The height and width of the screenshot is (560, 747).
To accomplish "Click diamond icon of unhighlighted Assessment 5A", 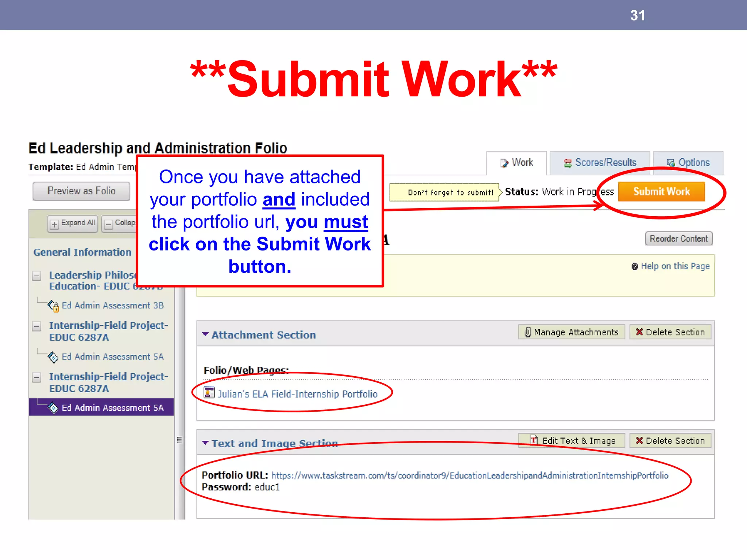I will pyautogui.click(x=53, y=357).
